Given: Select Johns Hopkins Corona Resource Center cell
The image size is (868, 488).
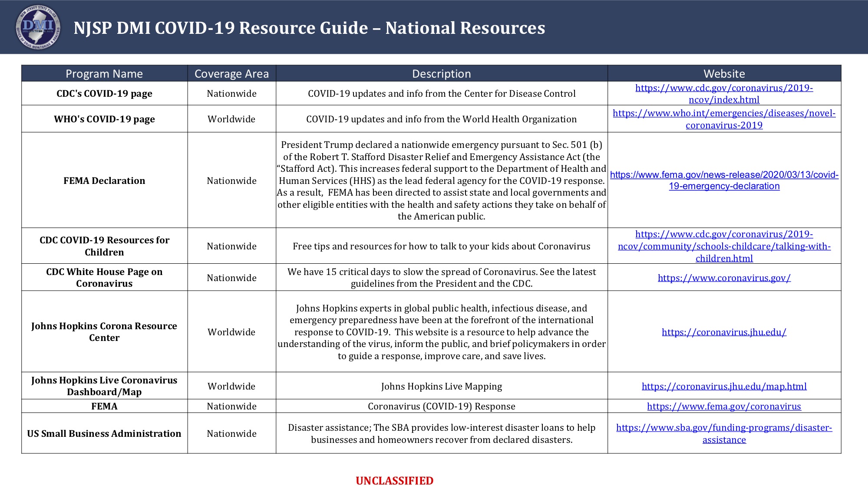Looking at the screenshot, I should point(104,332).
